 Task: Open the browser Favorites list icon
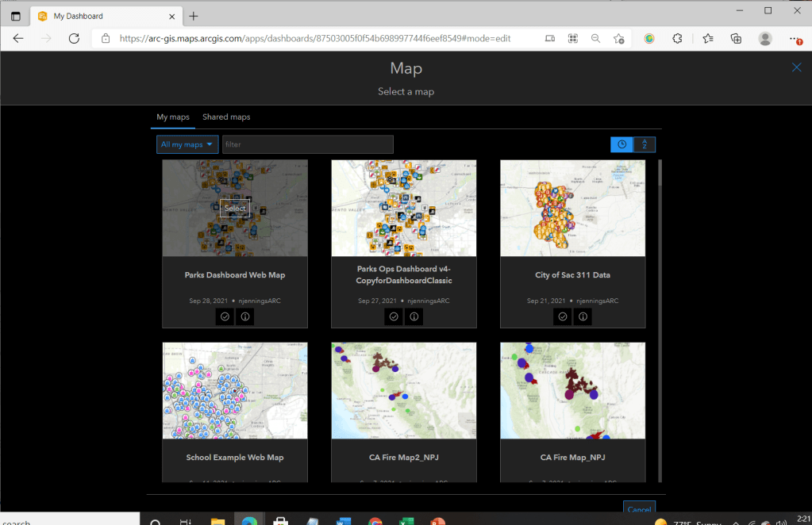[x=707, y=38]
